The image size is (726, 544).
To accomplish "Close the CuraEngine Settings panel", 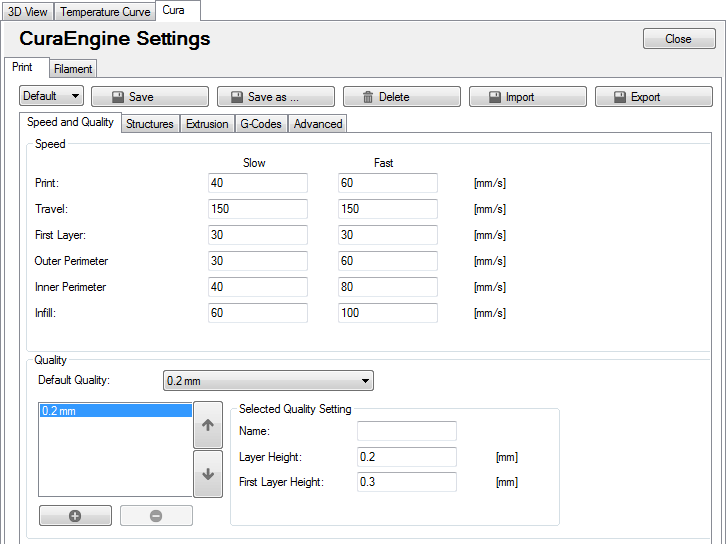I will coord(678,39).
